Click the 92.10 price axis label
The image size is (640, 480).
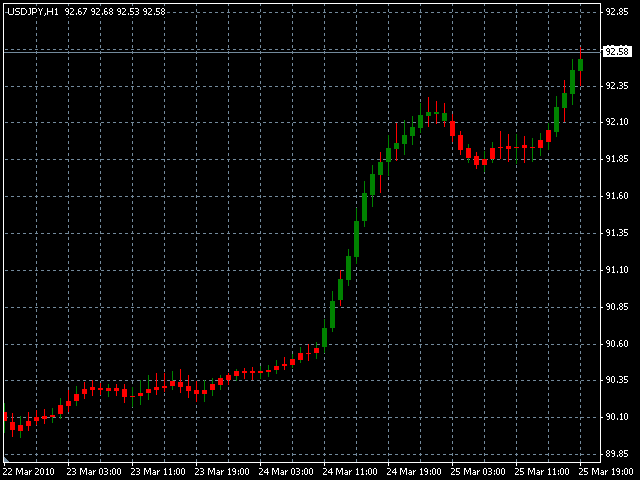[x=617, y=122]
